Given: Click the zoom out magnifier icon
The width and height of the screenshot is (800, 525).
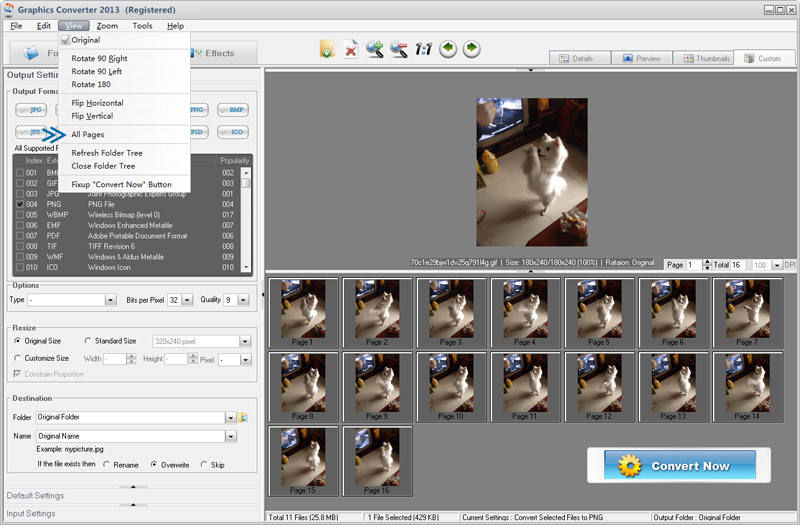Looking at the screenshot, I should click(x=398, y=49).
